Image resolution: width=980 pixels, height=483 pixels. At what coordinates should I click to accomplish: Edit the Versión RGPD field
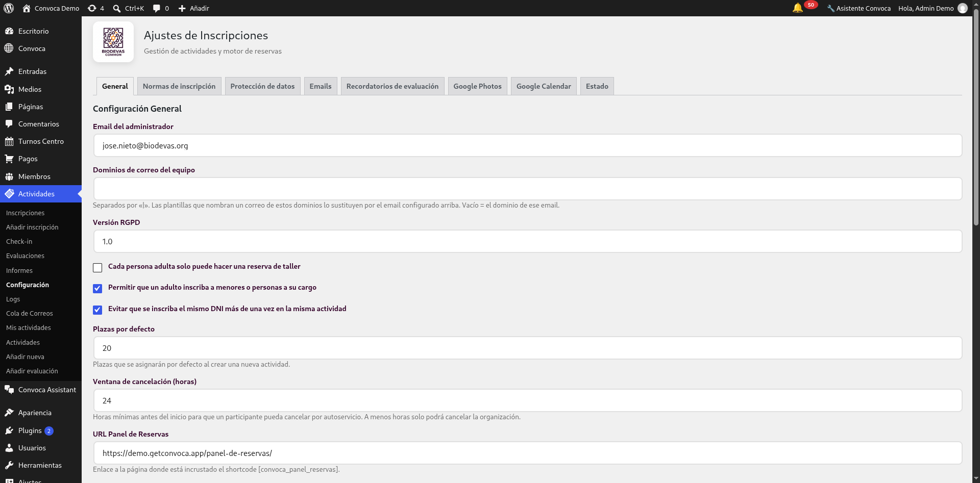pos(528,242)
